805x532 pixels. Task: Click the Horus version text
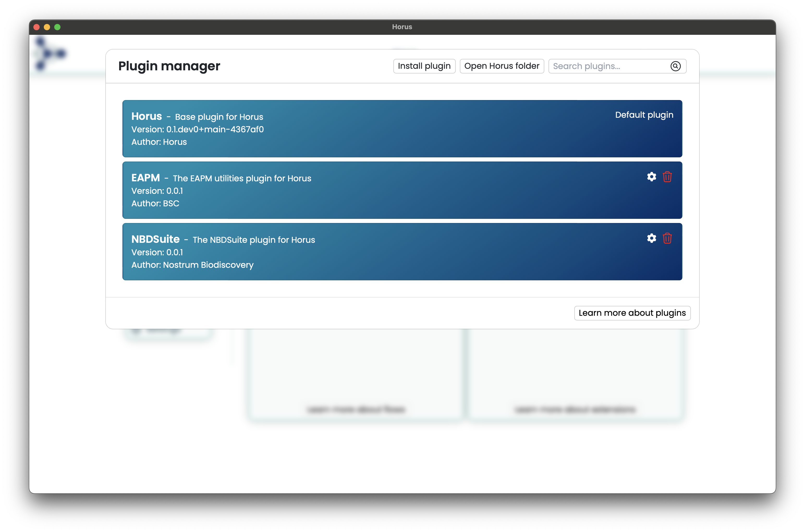197,129
